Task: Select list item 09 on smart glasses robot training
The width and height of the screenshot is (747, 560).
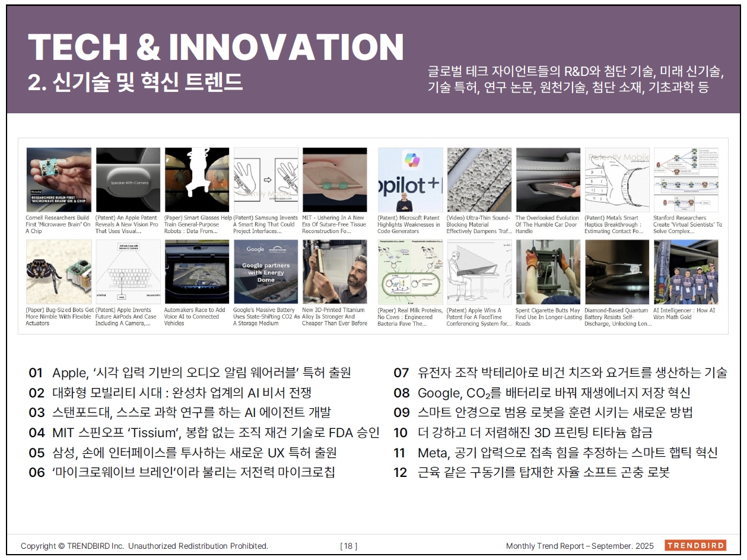Action: (x=543, y=413)
